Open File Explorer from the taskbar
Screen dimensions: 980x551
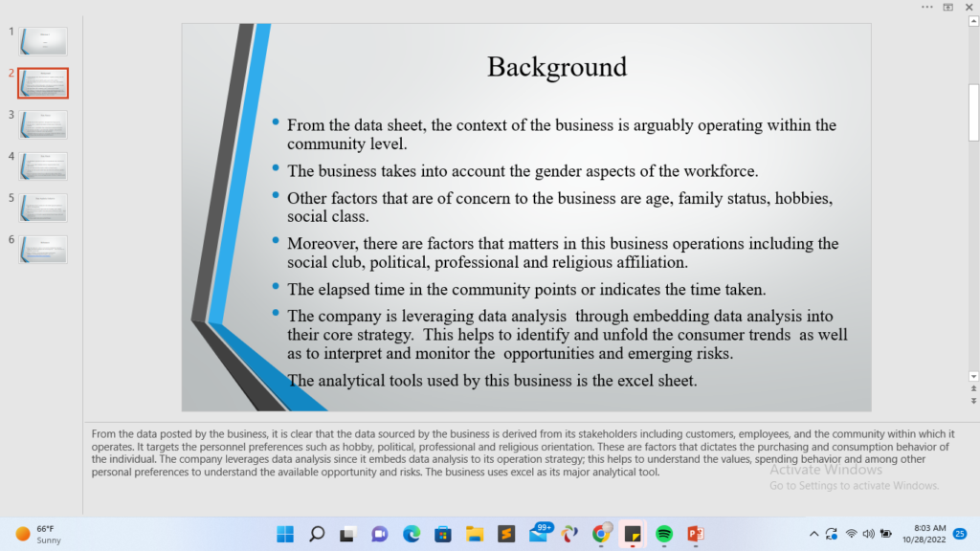pyautogui.click(x=475, y=534)
